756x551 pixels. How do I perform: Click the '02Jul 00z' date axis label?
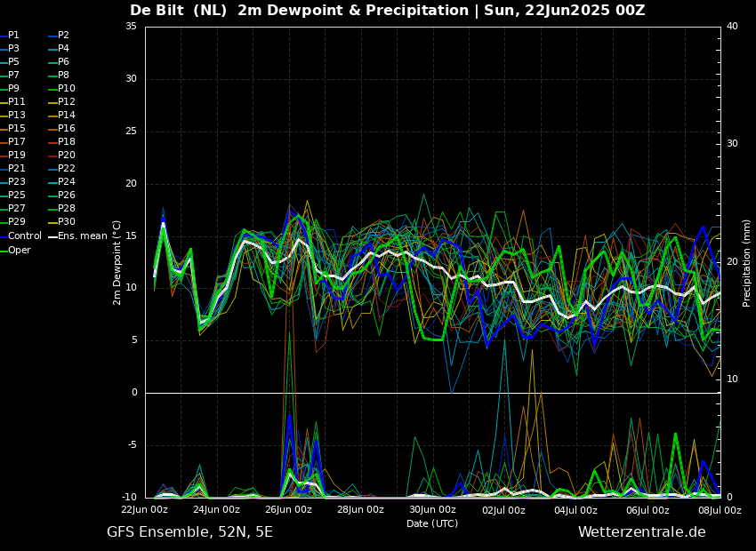(x=503, y=510)
